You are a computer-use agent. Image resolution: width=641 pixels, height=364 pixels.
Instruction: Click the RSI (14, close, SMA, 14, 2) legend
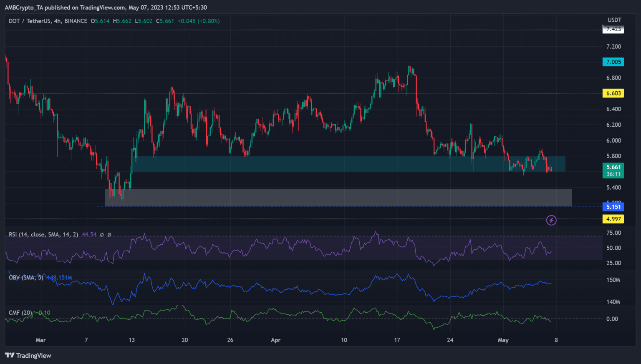43,234
